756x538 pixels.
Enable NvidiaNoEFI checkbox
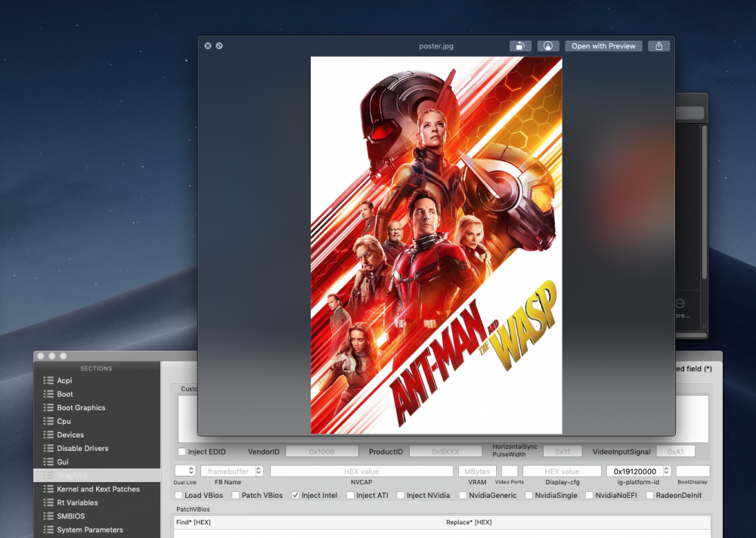589,495
